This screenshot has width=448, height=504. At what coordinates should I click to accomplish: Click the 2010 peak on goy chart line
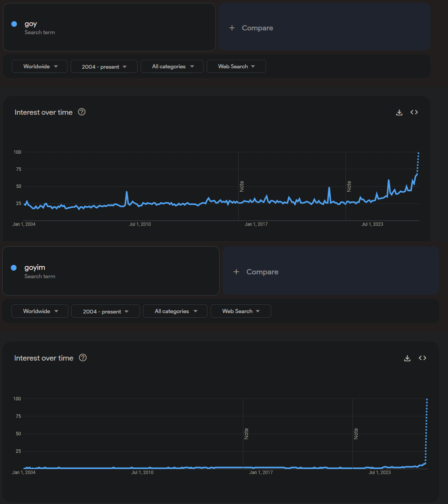(x=127, y=192)
